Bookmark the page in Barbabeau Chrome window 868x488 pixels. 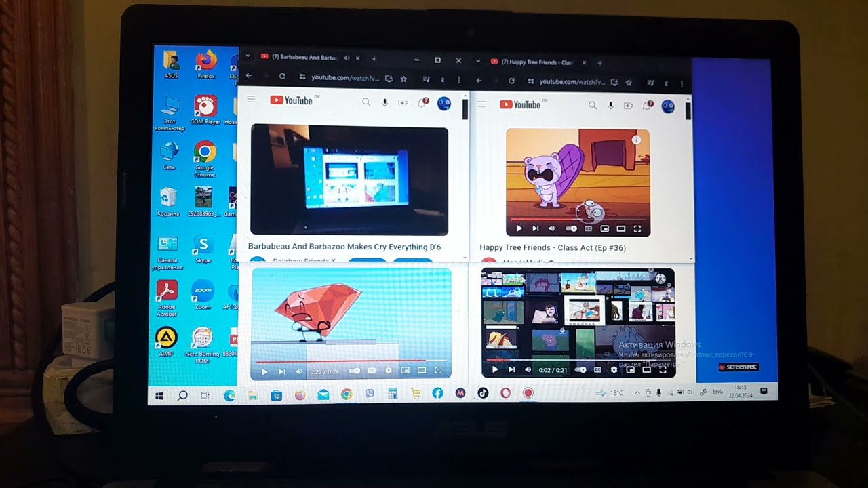(403, 79)
